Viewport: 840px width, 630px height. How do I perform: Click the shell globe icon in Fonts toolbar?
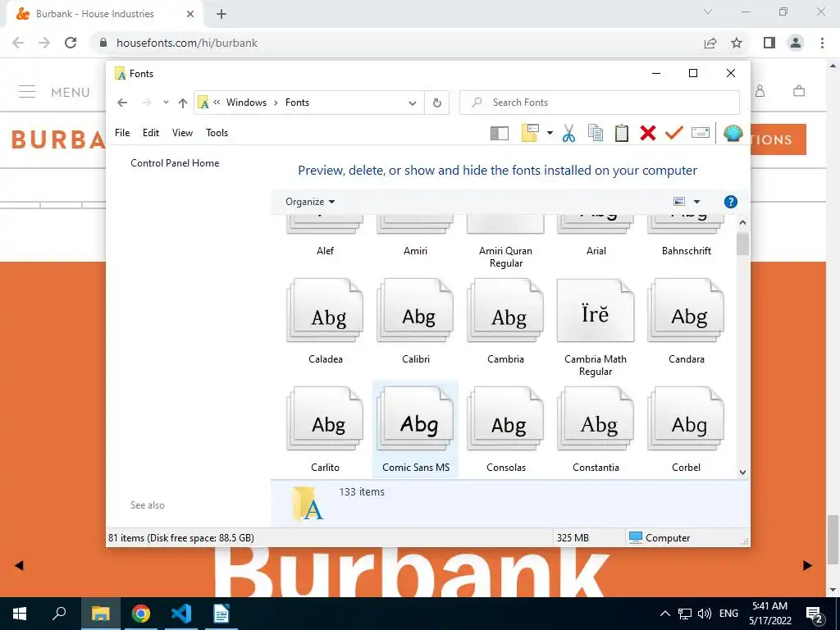pyautogui.click(x=733, y=133)
